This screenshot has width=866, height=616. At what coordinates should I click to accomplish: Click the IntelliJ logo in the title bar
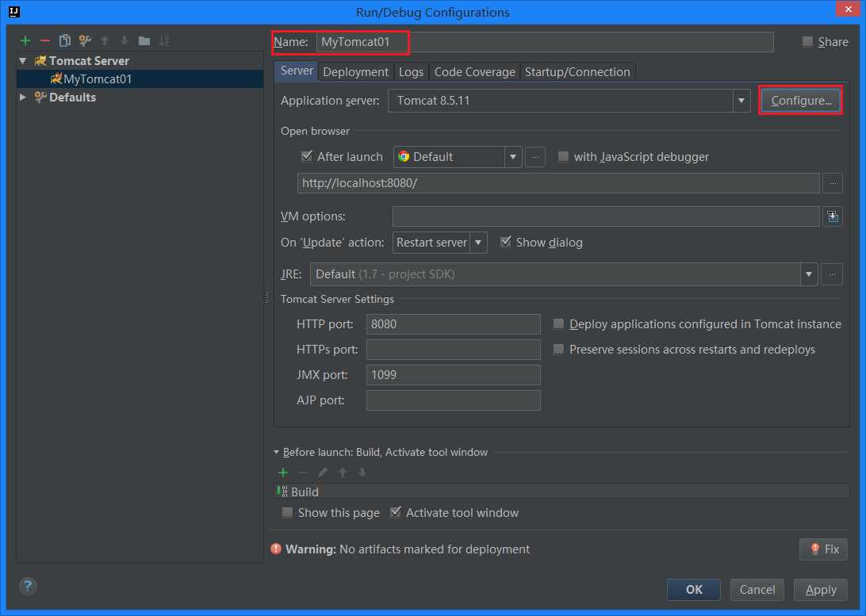pos(14,12)
